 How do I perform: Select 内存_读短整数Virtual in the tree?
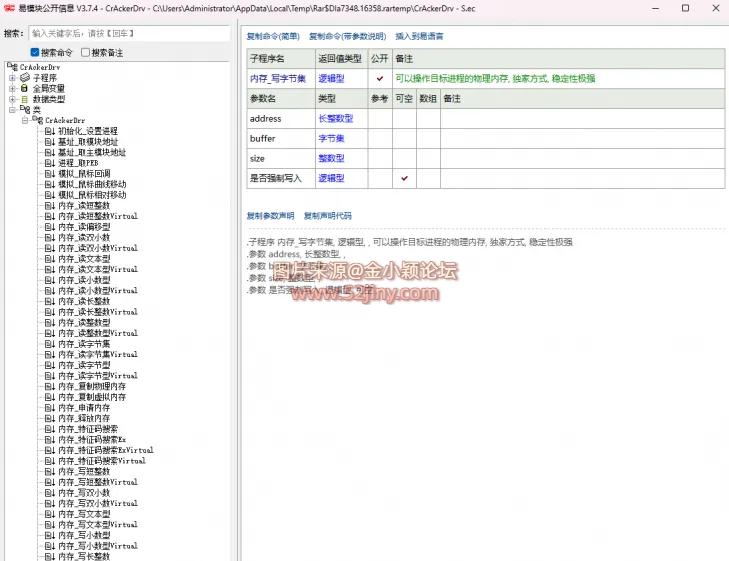(x=98, y=217)
